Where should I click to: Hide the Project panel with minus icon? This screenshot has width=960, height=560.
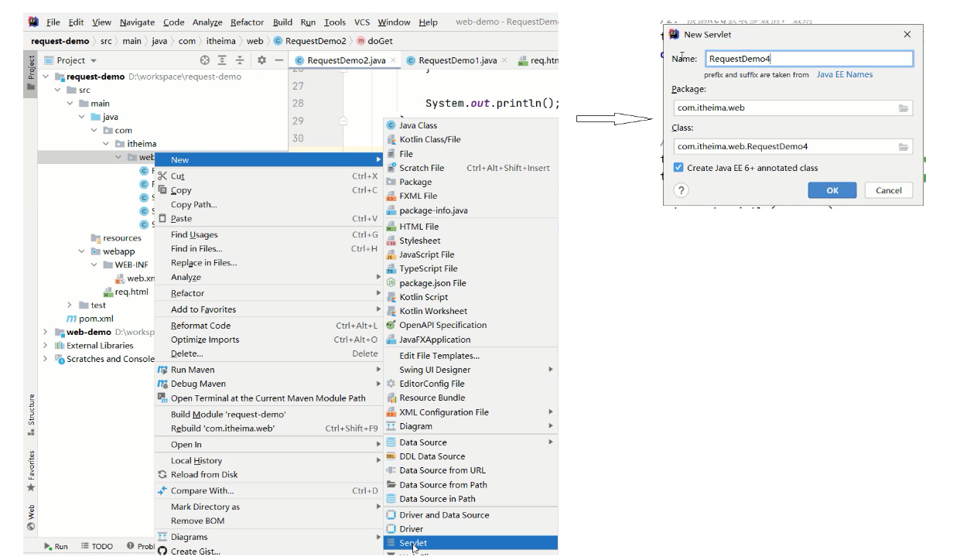tap(278, 60)
